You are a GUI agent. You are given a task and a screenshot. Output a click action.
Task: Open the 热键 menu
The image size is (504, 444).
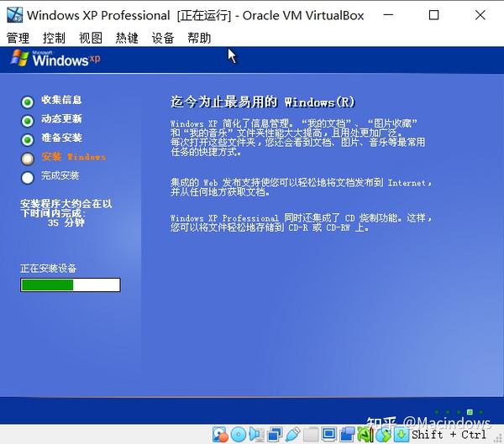127,39
